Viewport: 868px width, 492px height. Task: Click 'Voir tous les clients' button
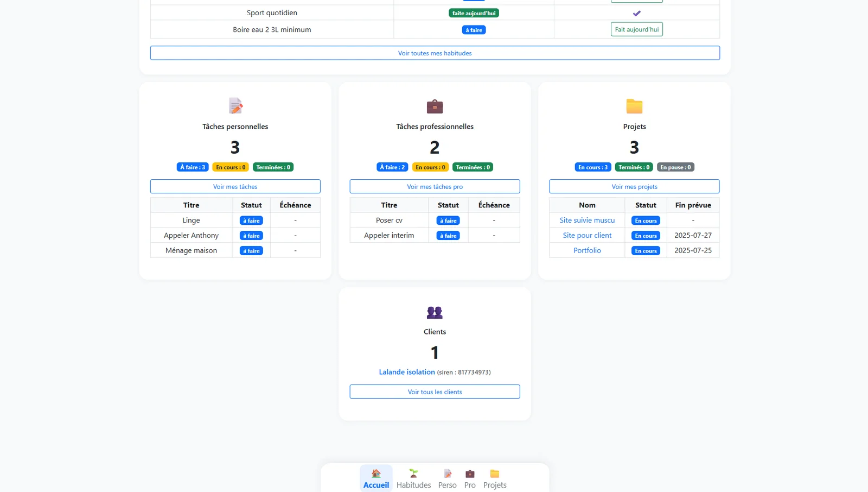click(x=435, y=392)
